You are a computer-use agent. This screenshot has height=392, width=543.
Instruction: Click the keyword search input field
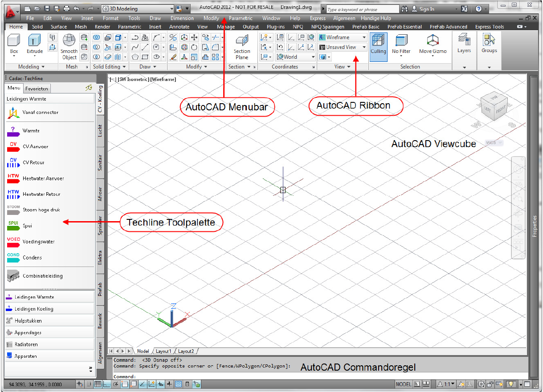pos(363,9)
